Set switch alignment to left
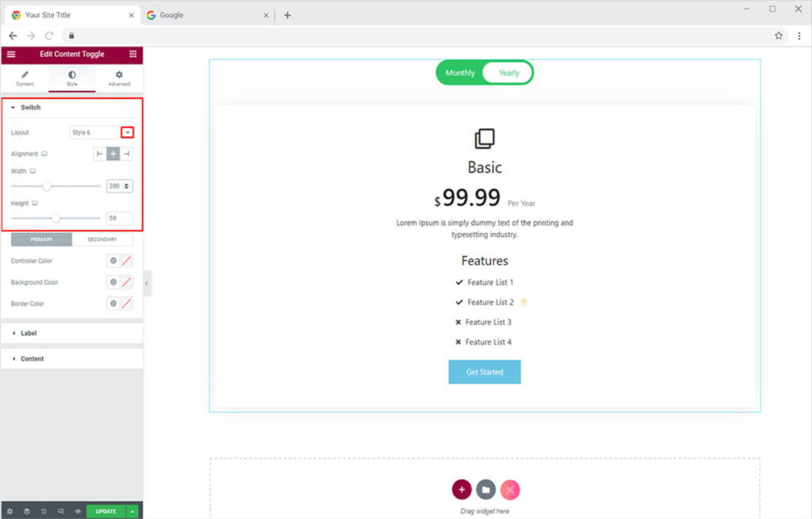This screenshot has height=519, width=812. tap(100, 154)
